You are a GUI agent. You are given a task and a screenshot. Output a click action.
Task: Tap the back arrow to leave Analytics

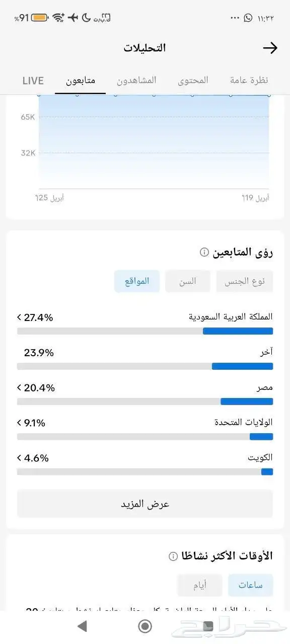coord(270,48)
